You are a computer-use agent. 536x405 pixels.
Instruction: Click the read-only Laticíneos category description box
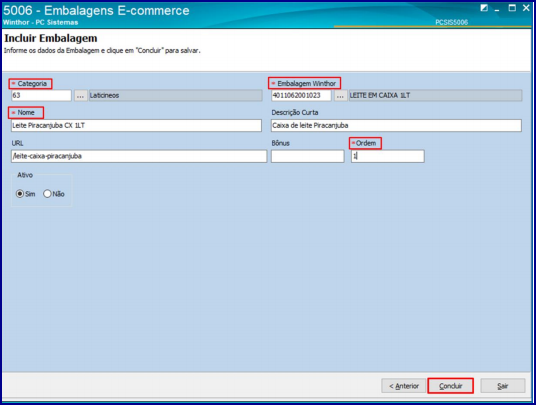point(175,95)
